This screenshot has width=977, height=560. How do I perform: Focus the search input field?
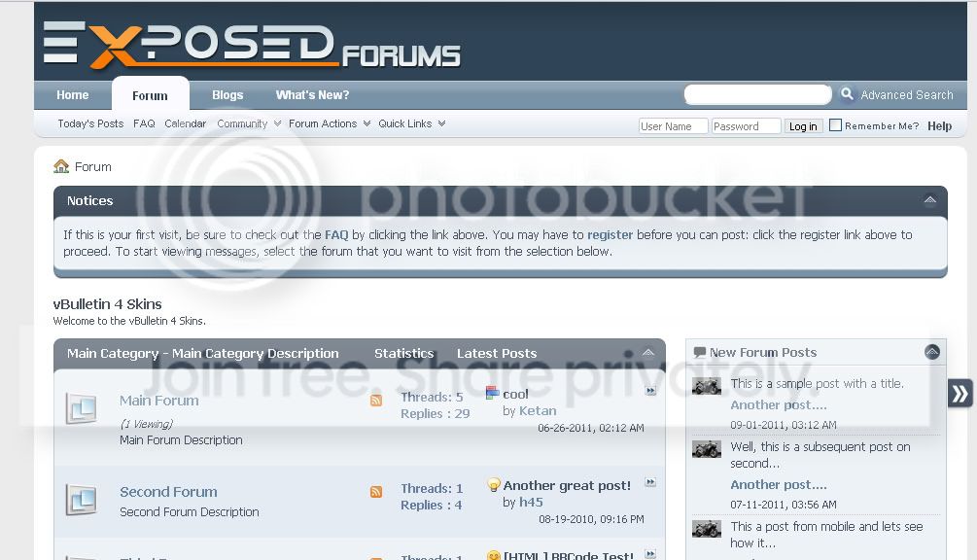click(x=757, y=94)
